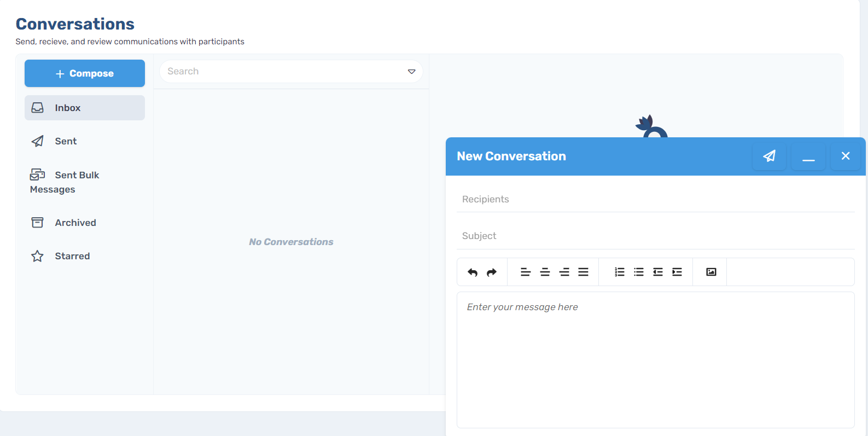Click the undo arrow in message toolbar
Screen dimensions: 868x436
473,272
